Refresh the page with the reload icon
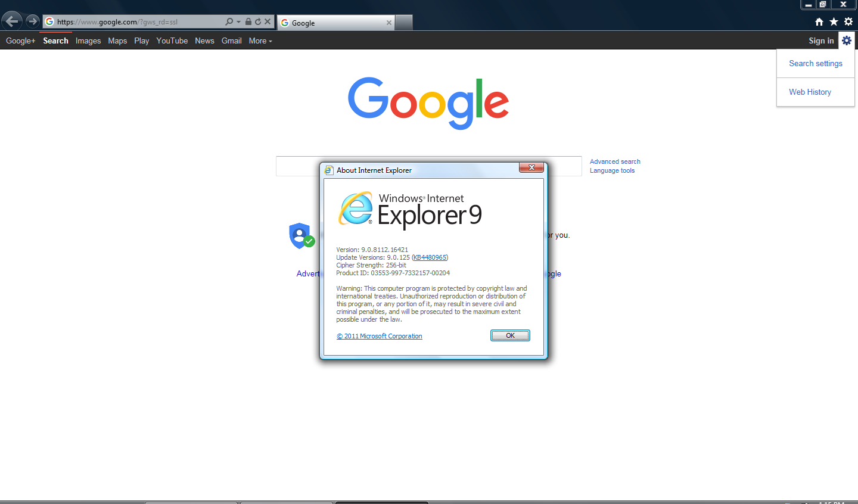This screenshot has width=858, height=504. pos(258,21)
